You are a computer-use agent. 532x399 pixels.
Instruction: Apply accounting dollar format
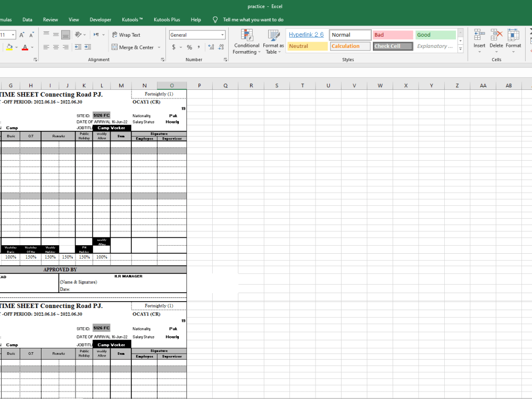click(x=174, y=47)
